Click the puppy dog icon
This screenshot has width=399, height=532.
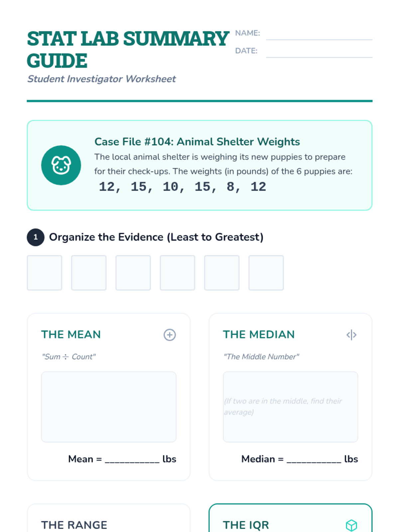point(61,165)
